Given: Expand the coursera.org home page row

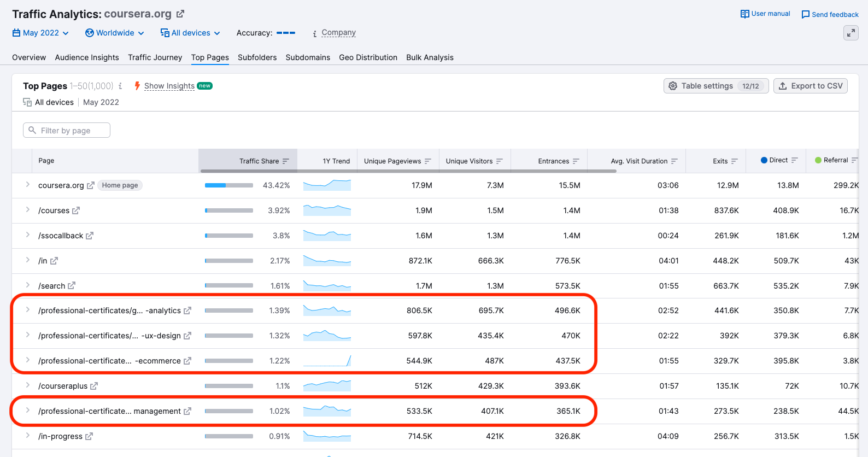Looking at the screenshot, I should click(27, 185).
